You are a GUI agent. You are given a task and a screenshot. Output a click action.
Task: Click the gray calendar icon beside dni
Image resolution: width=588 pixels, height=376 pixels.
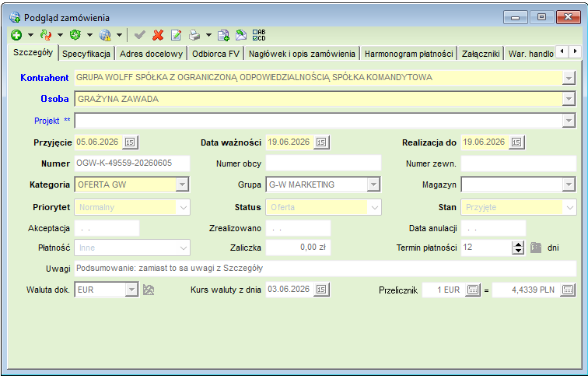pos(536,248)
